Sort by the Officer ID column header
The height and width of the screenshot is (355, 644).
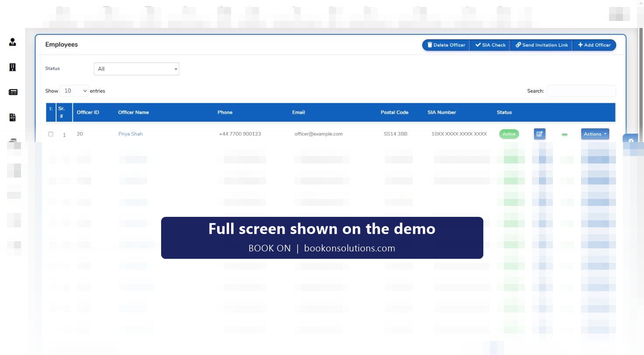pos(88,112)
